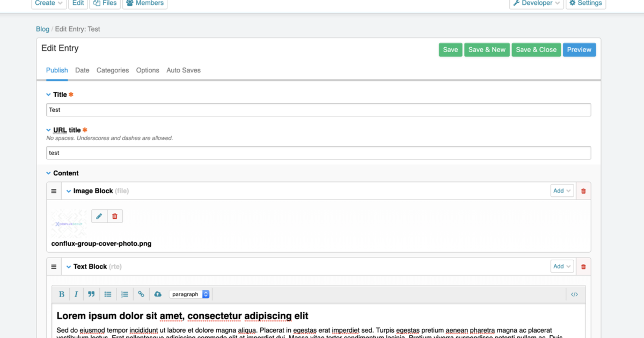Create an unordered list in the editor

[x=108, y=294]
